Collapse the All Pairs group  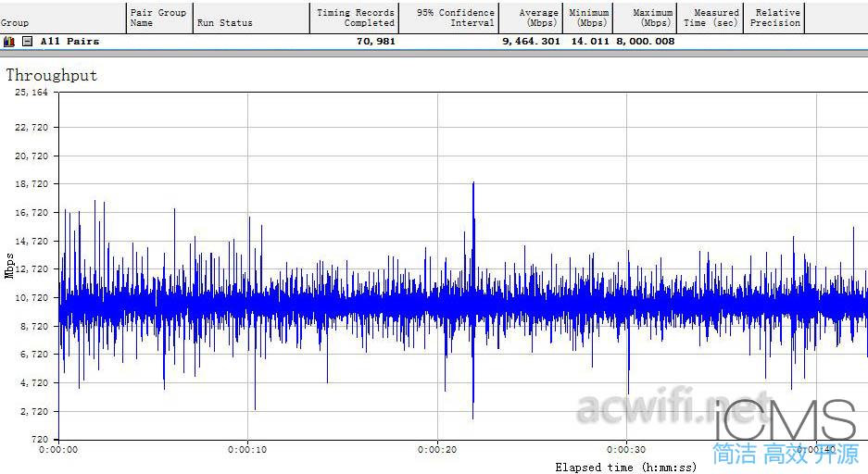click(x=27, y=42)
